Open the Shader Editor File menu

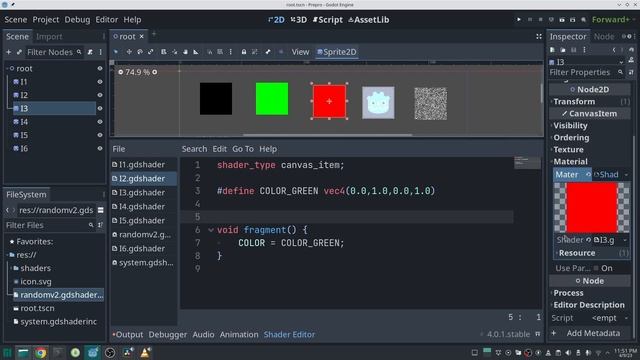click(119, 149)
